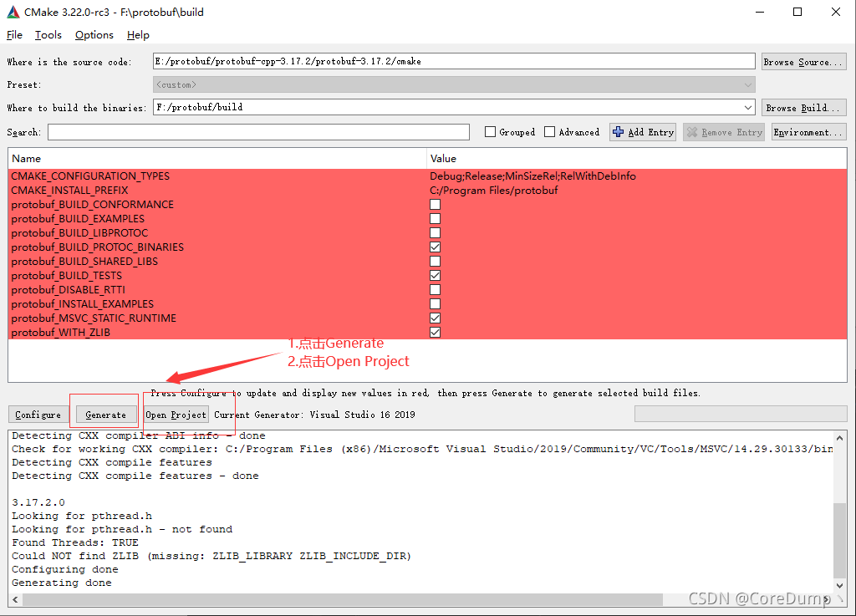This screenshot has height=616, width=856.
Task: Click the Browse Build button
Action: [x=804, y=108]
